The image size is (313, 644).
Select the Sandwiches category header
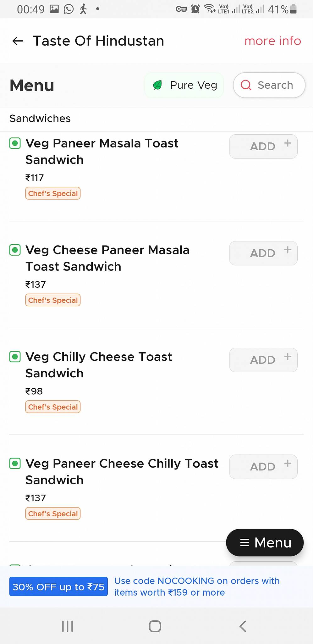[40, 119]
